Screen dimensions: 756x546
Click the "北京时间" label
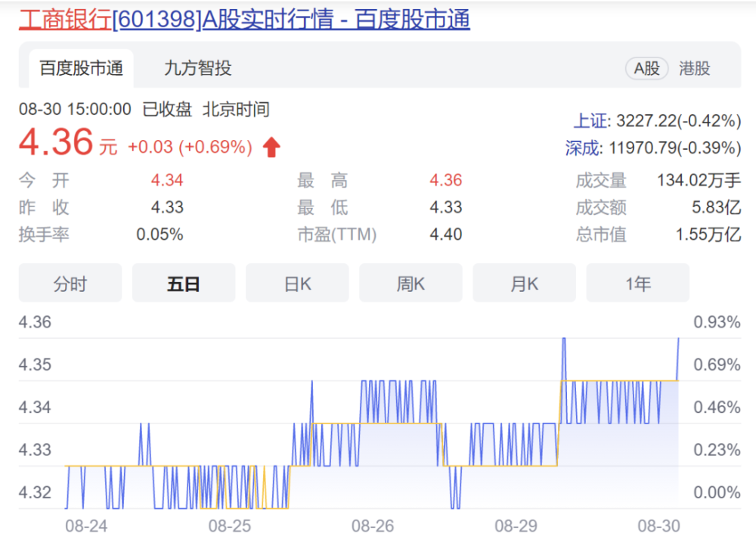coord(236,110)
